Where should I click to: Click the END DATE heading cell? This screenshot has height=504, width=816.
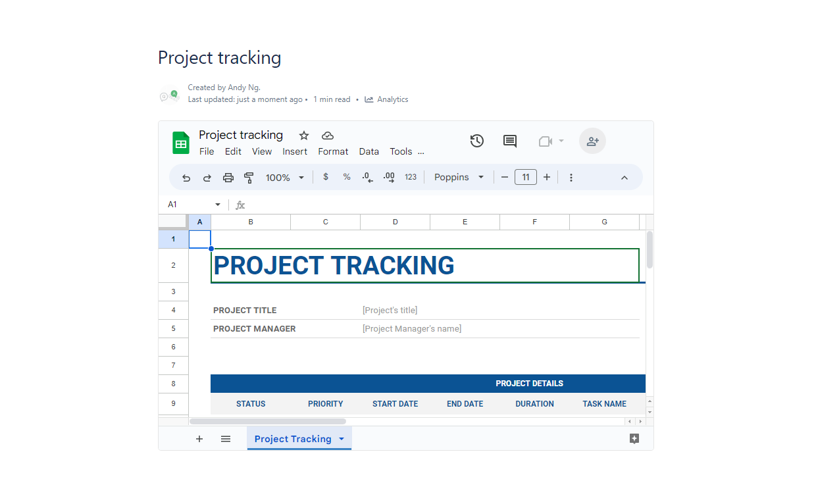[x=465, y=403]
